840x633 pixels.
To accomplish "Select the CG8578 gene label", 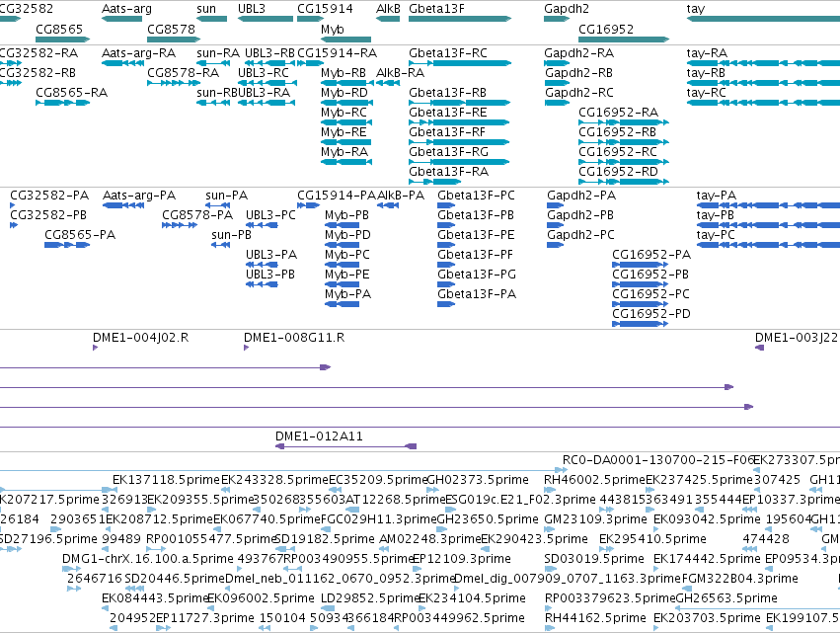I will [171, 29].
